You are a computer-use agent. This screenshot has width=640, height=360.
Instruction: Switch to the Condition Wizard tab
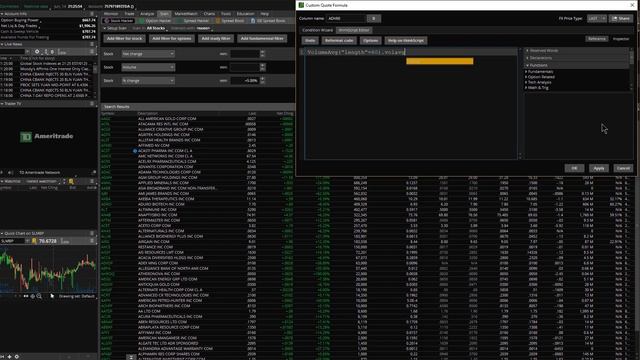(318, 30)
